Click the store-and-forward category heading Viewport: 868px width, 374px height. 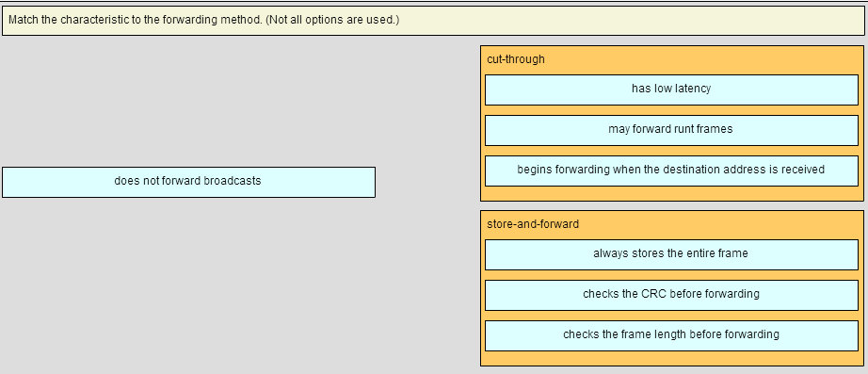533,224
